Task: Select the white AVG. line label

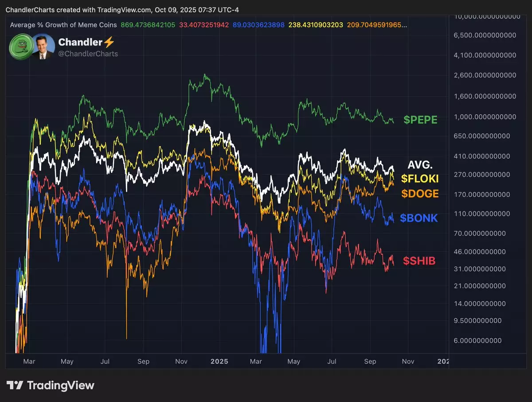Action: tap(420, 165)
